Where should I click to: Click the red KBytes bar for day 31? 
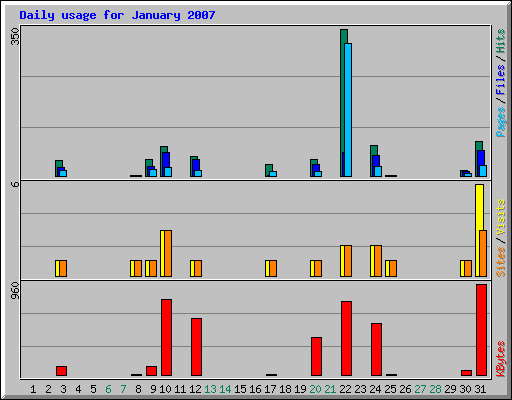coord(481,330)
